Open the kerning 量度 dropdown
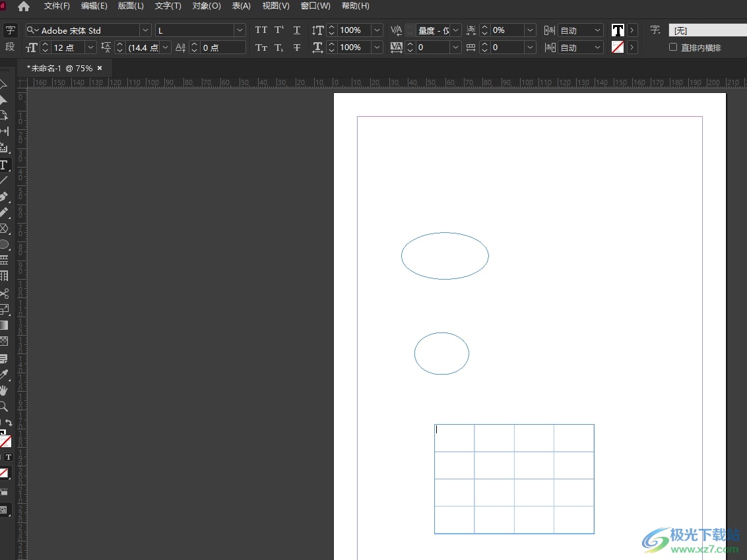This screenshot has width=747, height=560. point(455,30)
